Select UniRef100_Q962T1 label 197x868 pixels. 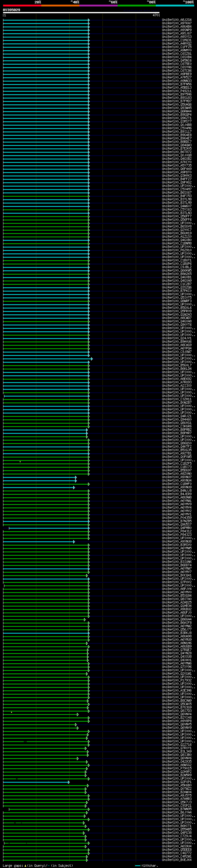pyautogui.click(x=177, y=118)
